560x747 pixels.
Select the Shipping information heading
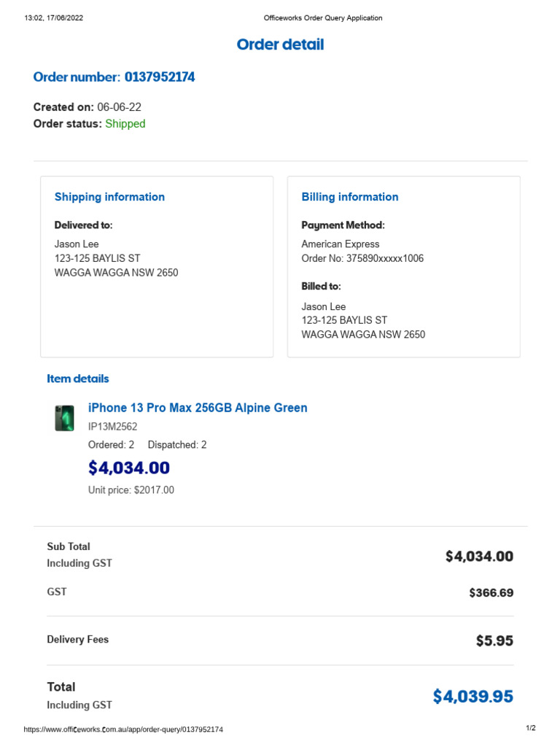(x=109, y=197)
